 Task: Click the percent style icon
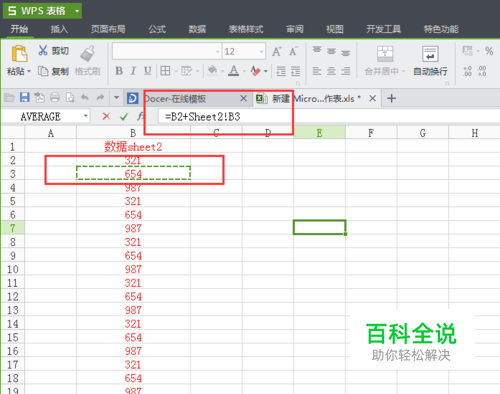click(489, 51)
